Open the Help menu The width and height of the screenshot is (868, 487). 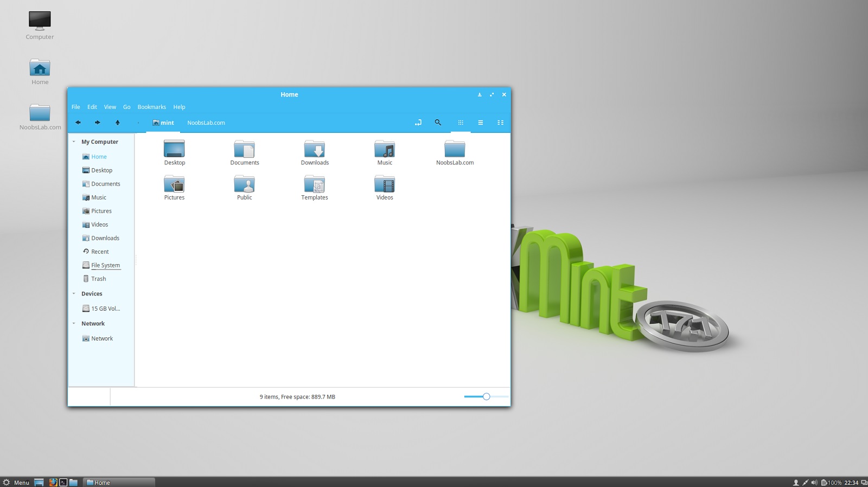(180, 107)
